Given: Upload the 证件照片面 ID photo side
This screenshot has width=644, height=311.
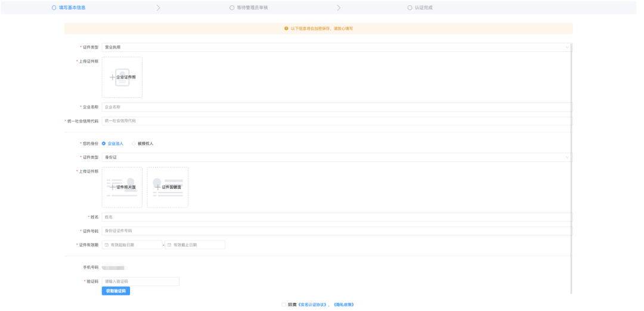Looking at the screenshot, I should [122, 187].
